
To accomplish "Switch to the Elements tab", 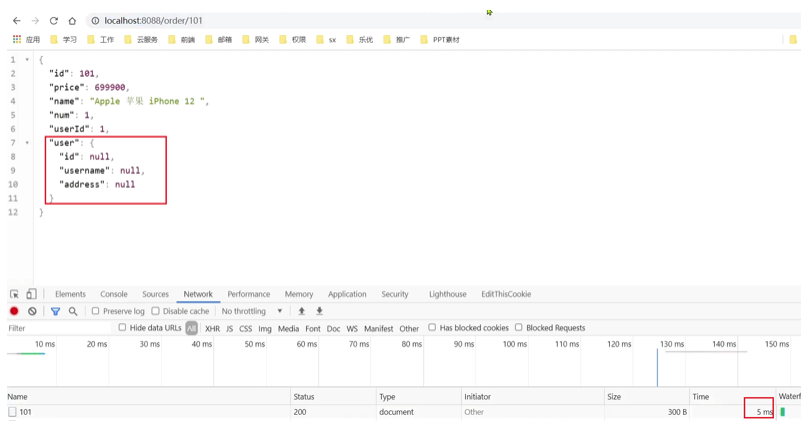I will pyautogui.click(x=70, y=294).
